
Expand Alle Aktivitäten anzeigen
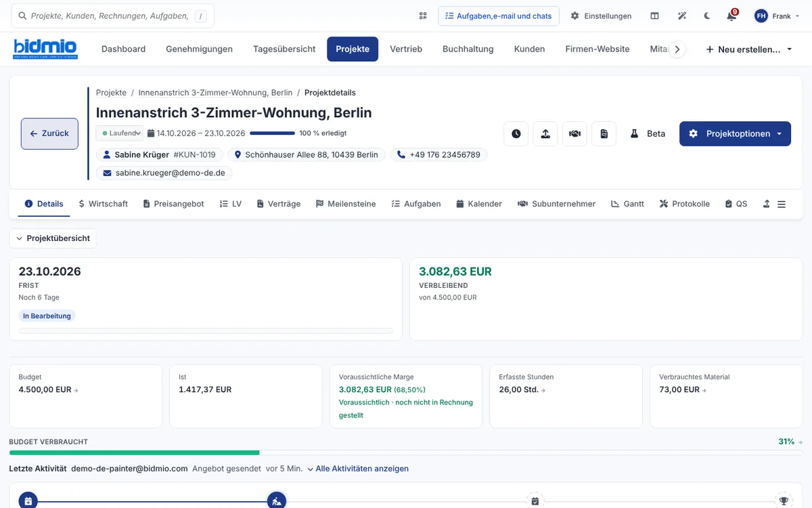[358, 469]
